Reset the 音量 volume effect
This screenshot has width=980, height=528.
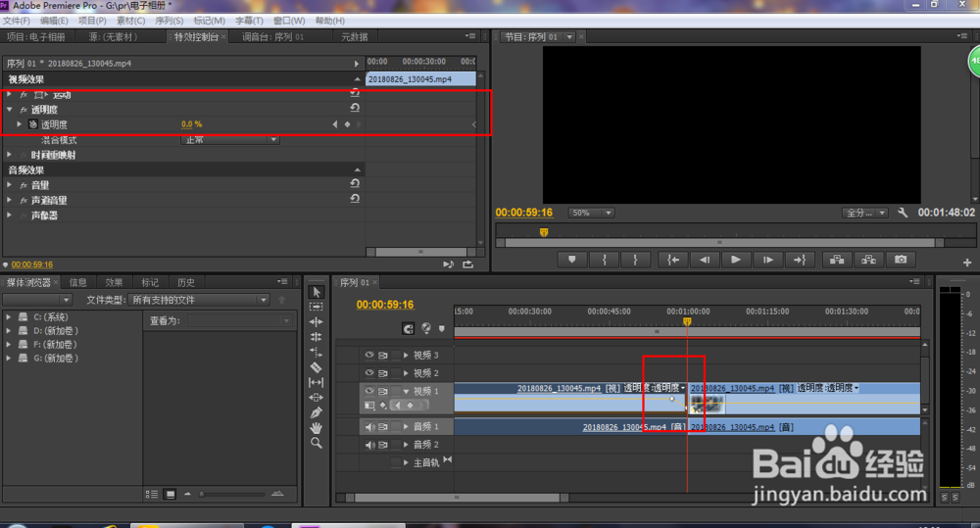355,184
